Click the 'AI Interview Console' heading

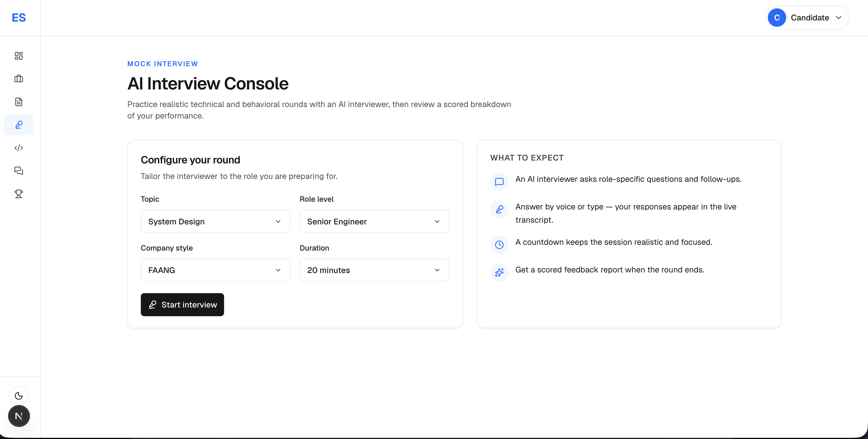coord(208,83)
